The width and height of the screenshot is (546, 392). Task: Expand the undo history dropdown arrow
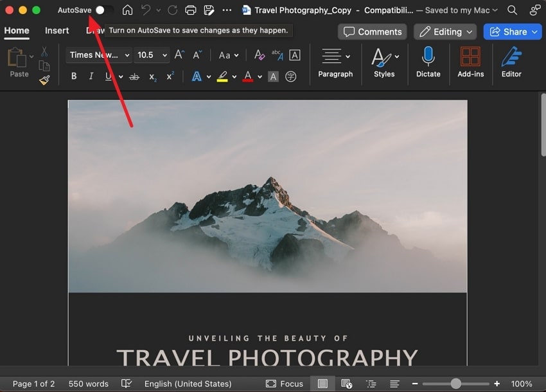click(159, 10)
